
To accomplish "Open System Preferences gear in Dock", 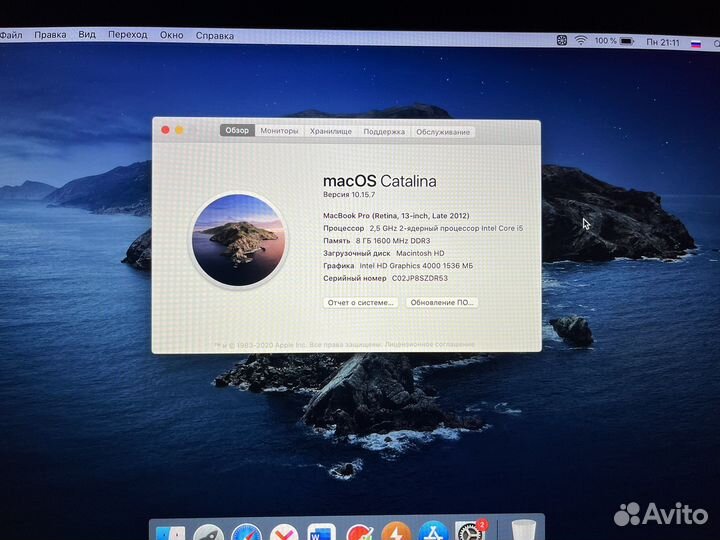I will point(469,532).
